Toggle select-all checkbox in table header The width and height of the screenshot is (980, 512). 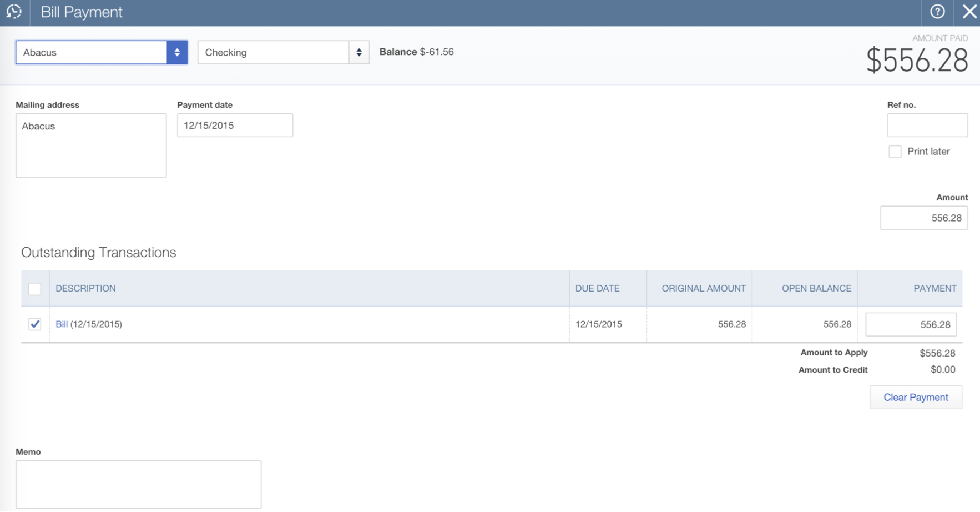tap(34, 289)
